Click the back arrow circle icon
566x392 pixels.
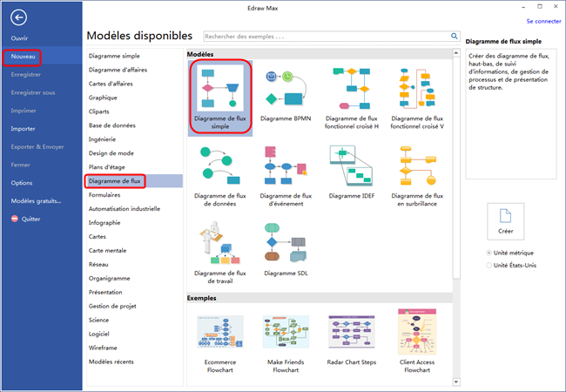click(18, 17)
